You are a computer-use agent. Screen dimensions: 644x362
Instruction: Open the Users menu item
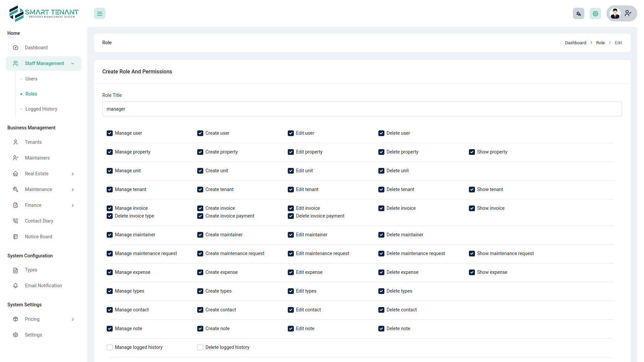[x=31, y=79]
